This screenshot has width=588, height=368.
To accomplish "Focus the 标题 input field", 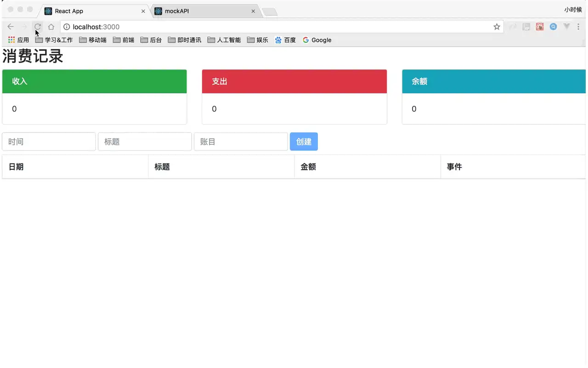I will click(x=145, y=142).
